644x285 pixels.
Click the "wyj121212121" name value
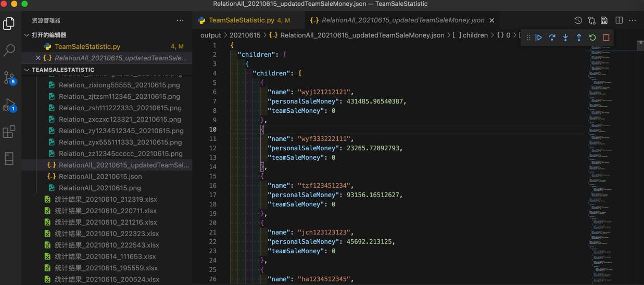click(324, 92)
